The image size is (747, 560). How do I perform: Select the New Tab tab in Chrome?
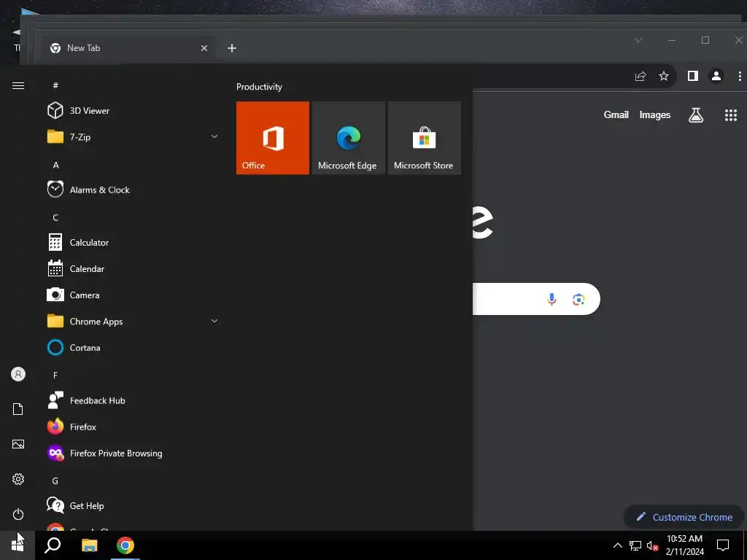click(124, 48)
